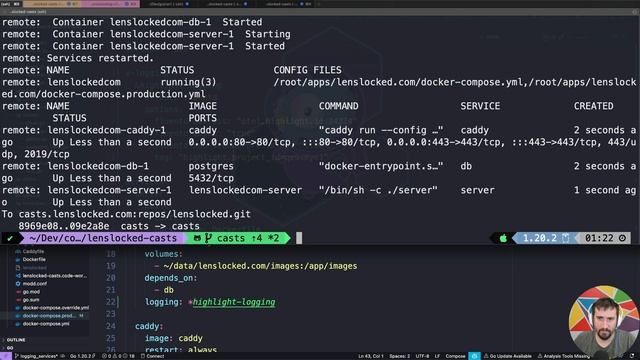640x360 pixels.
Task: Open docker-compose.yml in the explorer
Action: click(x=46, y=324)
